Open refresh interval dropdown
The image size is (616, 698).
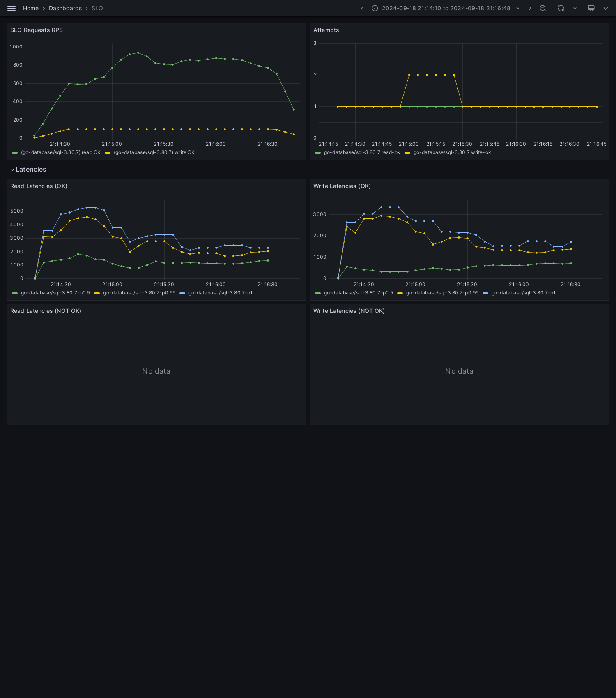click(575, 8)
